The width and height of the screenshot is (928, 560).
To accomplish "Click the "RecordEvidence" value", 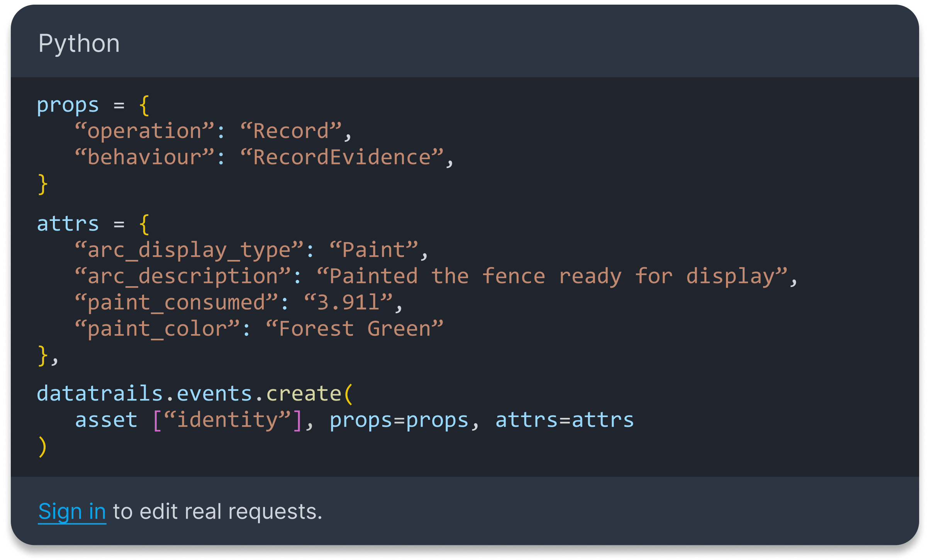I will [x=342, y=157].
